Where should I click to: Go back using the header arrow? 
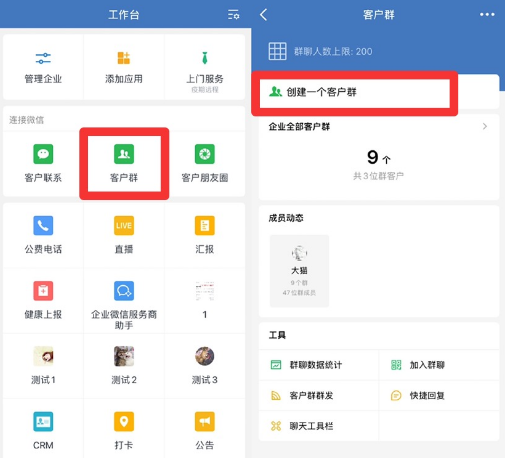pyautogui.click(x=264, y=15)
